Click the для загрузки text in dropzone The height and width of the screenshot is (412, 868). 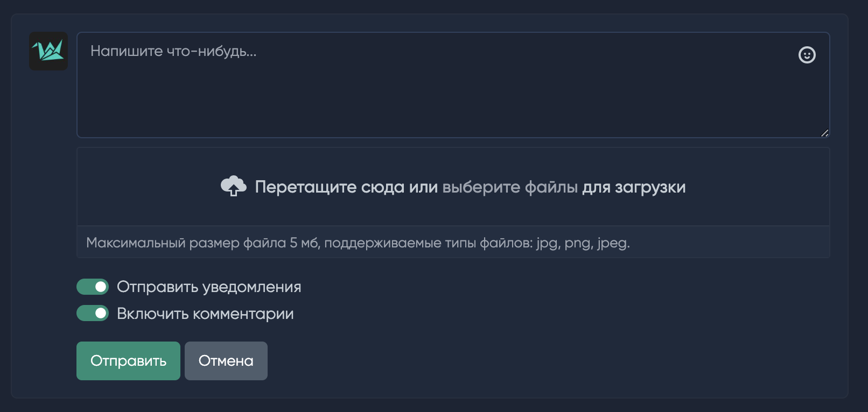634,187
